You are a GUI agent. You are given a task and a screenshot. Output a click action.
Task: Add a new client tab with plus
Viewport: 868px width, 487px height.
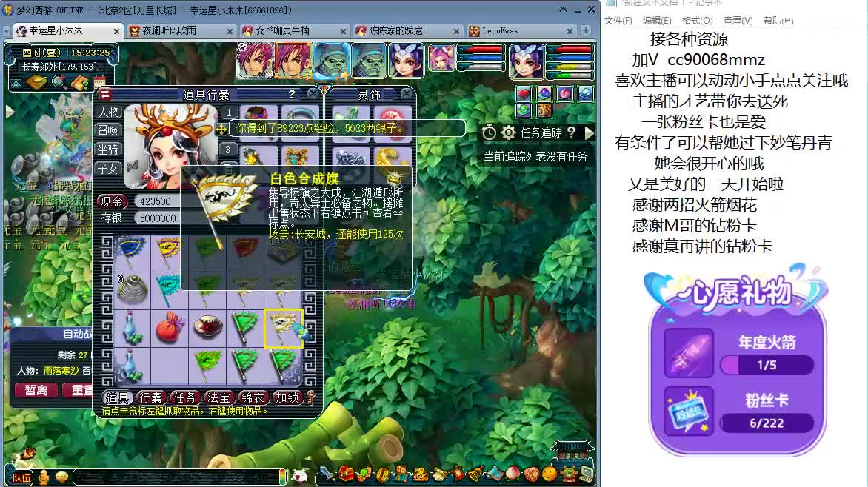tap(586, 31)
